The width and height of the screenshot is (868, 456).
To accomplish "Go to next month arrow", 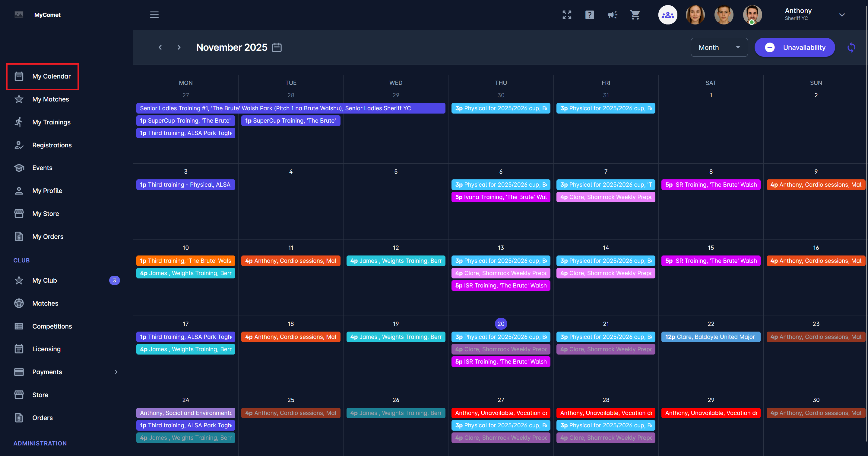I will [179, 47].
